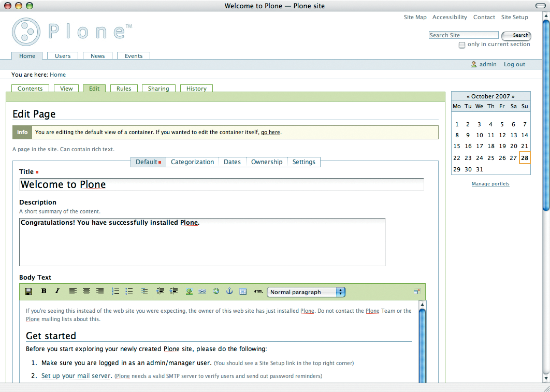Click into the Search Site field
550x392 pixels.
point(464,35)
